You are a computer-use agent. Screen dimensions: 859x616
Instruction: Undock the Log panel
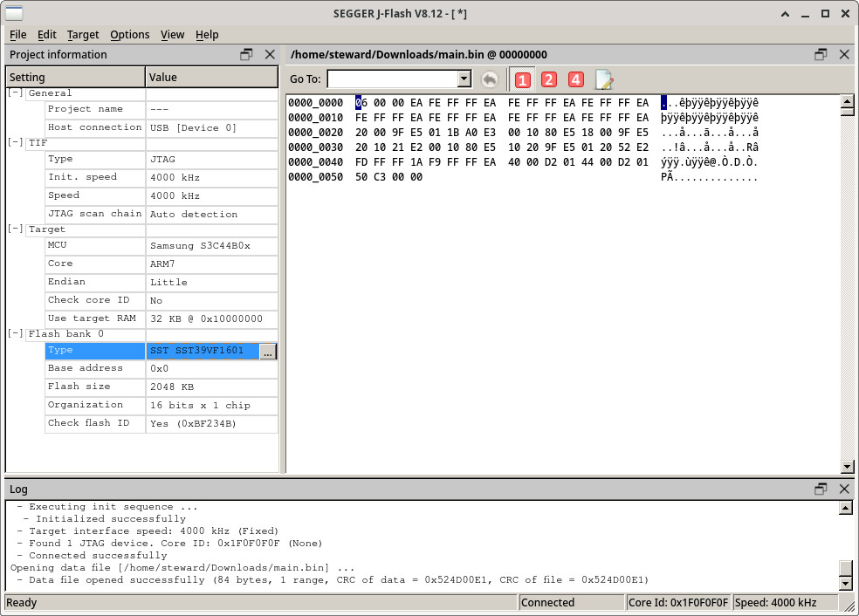(821, 489)
